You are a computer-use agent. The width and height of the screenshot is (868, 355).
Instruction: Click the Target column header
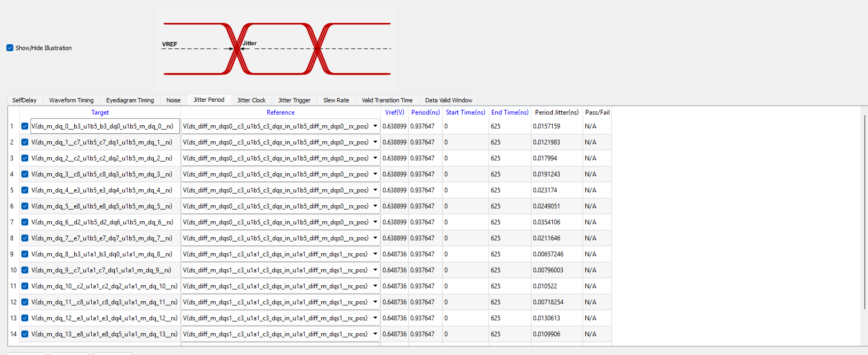click(100, 112)
